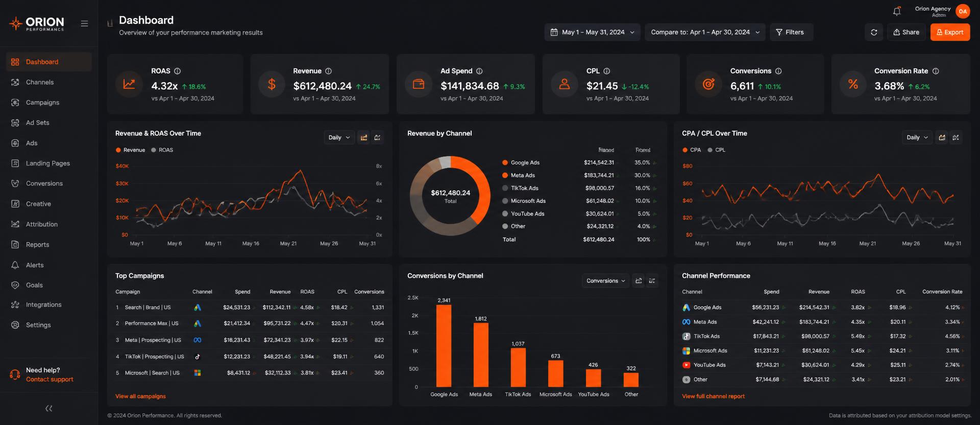Viewport: 980px width, 425px height.
Task: Click the Ad Spend info icon
Action: [x=479, y=71]
